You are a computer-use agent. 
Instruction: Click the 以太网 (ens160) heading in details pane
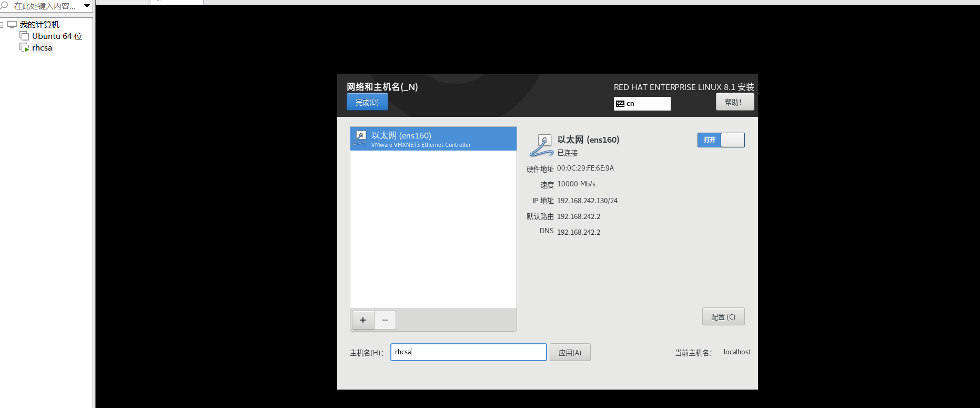coord(589,140)
